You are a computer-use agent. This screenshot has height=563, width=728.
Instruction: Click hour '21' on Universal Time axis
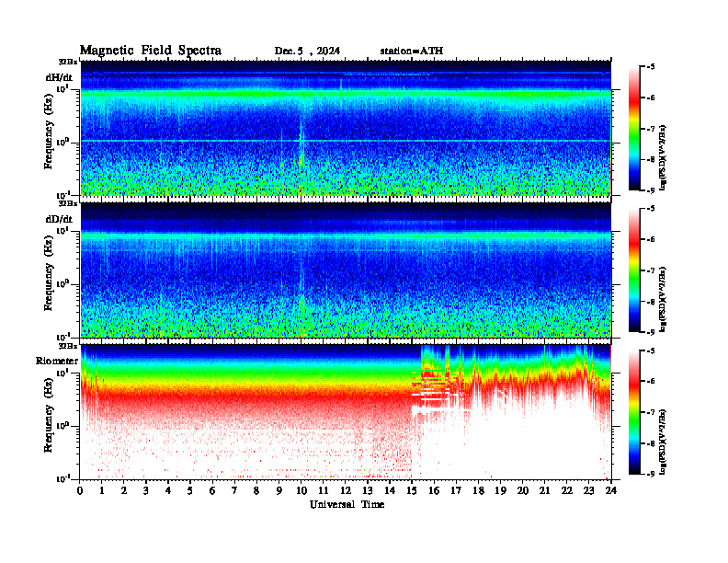pyautogui.click(x=544, y=490)
